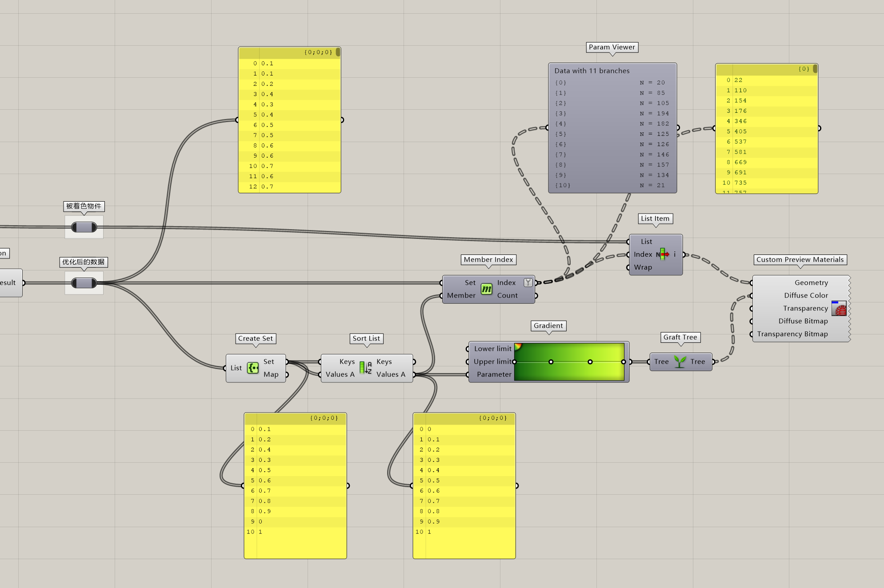The height and width of the screenshot is (588, 884).
Task: Click the Sort List component icon
Action: pos(366,368)
